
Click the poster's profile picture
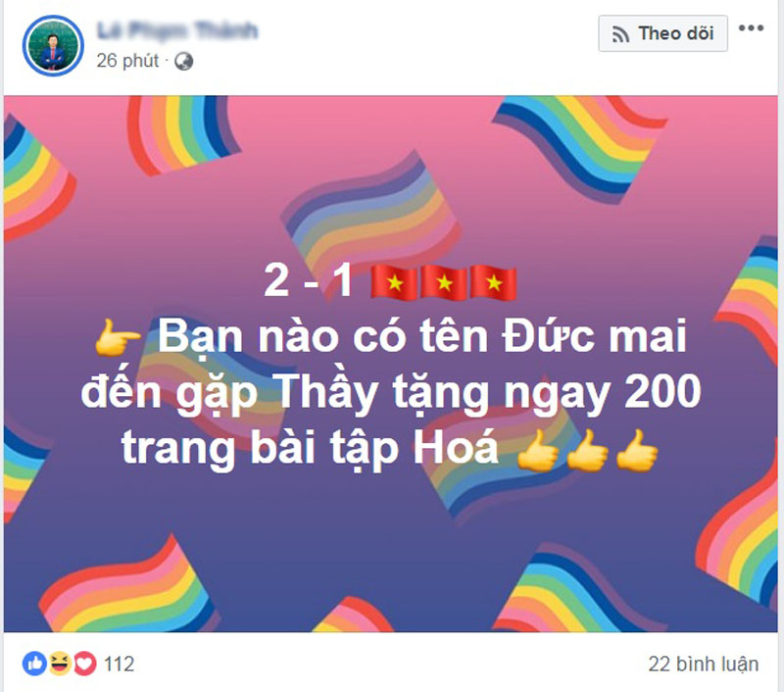53,45
